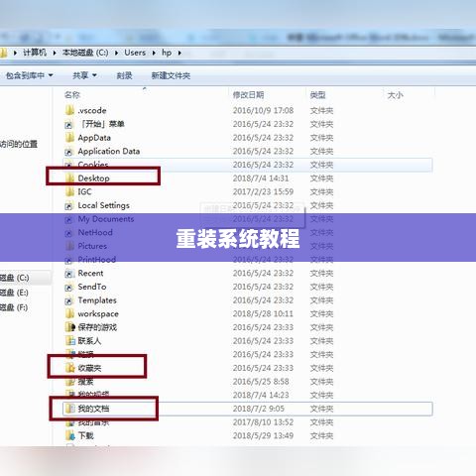Click the Templates shortcut icon
The image size is (476, 476).
coord(68,300)
